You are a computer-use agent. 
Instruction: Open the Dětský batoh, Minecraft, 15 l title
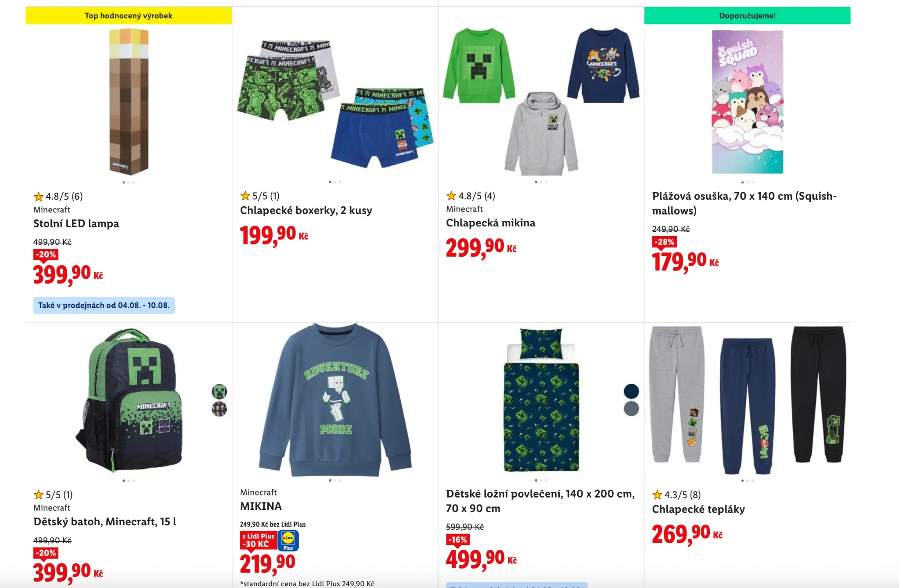click(x=105, y=522)
